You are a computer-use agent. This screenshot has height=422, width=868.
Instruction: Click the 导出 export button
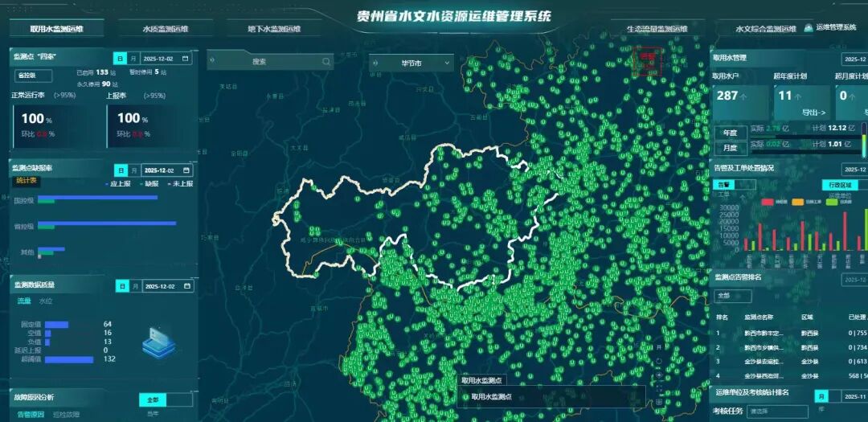(813, 113)
